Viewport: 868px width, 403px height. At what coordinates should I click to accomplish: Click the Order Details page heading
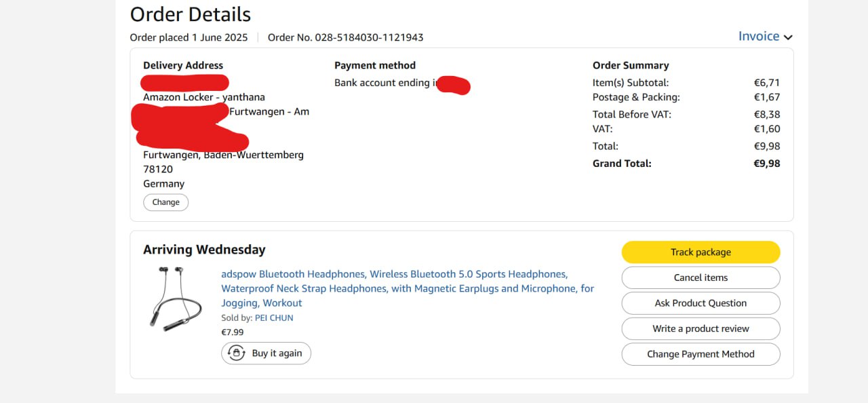pyautogui.click(x=191, y=14)
